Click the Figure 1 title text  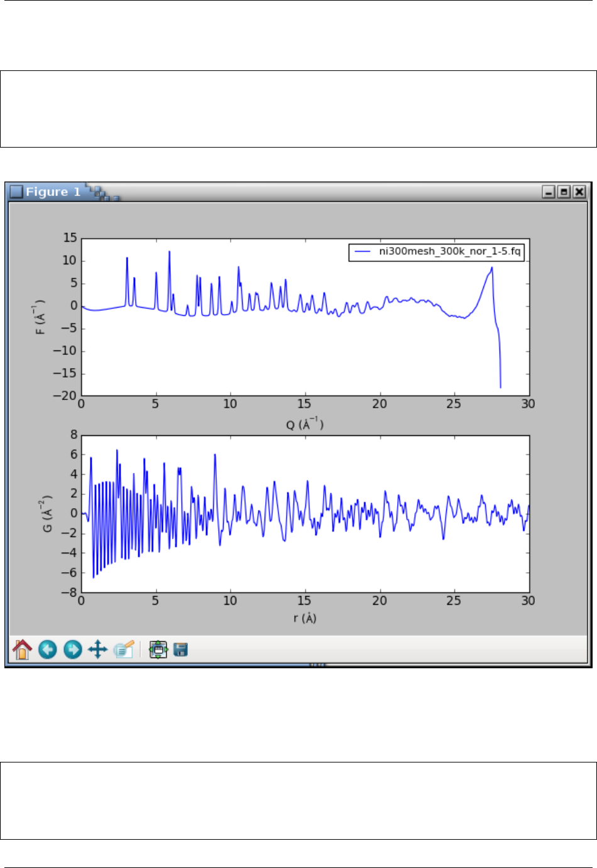[x=53, y=192]
